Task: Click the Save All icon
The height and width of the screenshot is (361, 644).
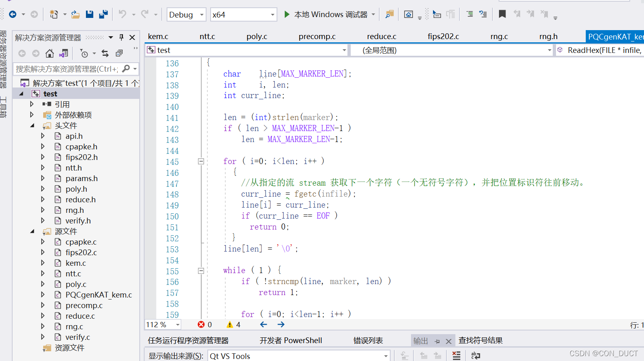Action: point(103,14)
